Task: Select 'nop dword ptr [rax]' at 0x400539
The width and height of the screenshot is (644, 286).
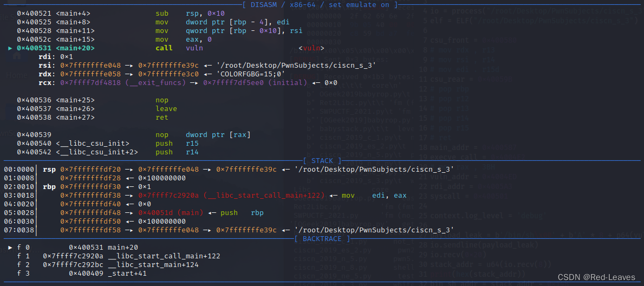Action: click(x=203, y=134)
